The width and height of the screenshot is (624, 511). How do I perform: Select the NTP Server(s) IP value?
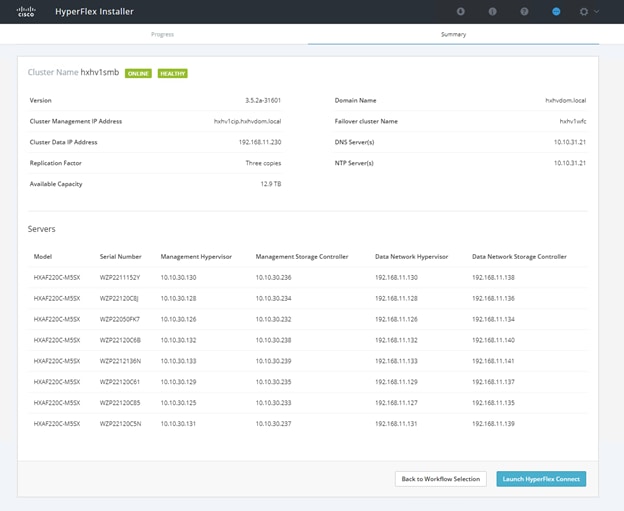[570, 163]
